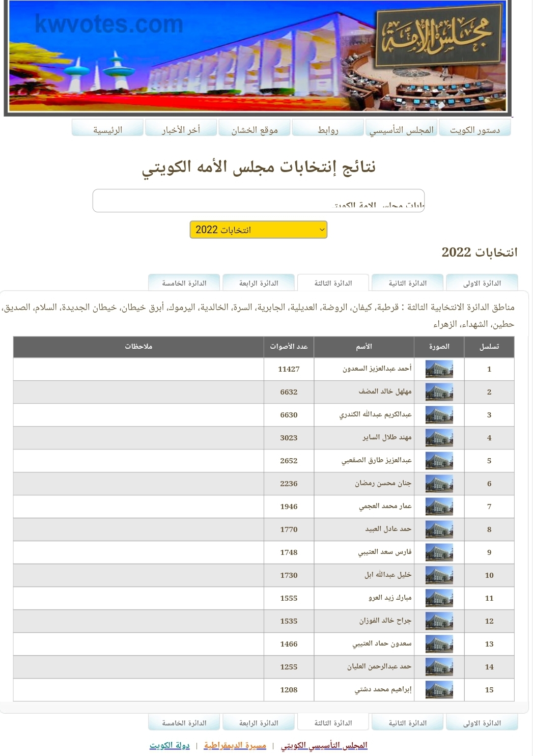533x756 pixels.
Task: Switch to top الدائرة الاولى tab
Action: coord(482,283)
